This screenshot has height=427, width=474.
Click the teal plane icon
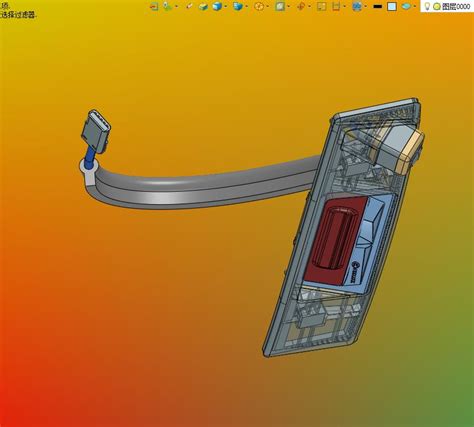point(406,6)
